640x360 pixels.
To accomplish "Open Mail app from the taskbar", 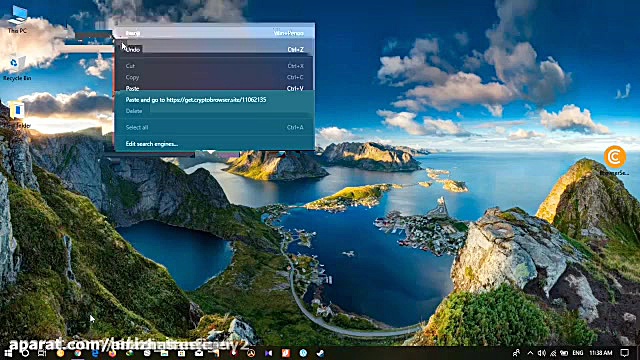I will (x=199, y=353).
